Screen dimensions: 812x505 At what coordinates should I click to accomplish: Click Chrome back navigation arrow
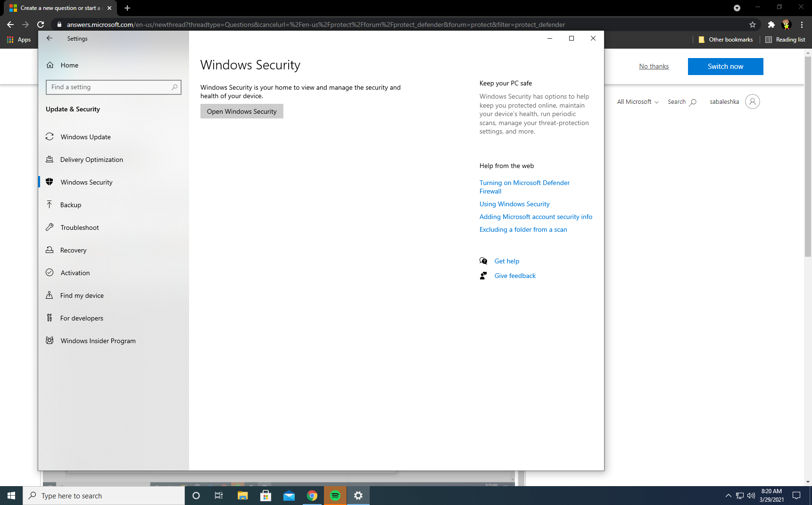10,25
